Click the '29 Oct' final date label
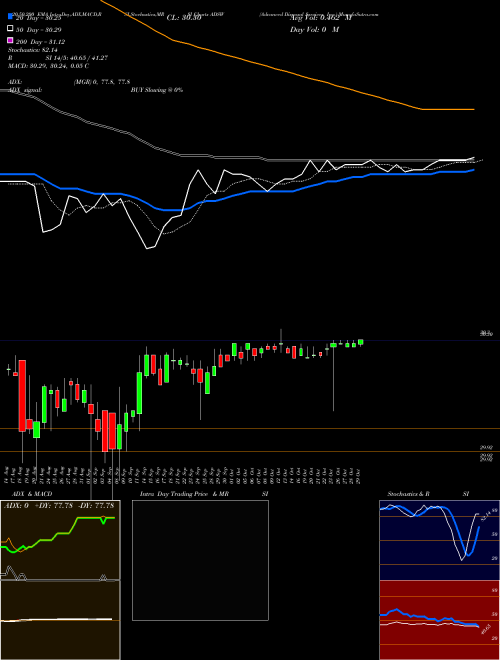This screenshot has width=500, height=660. pos(360,474)
